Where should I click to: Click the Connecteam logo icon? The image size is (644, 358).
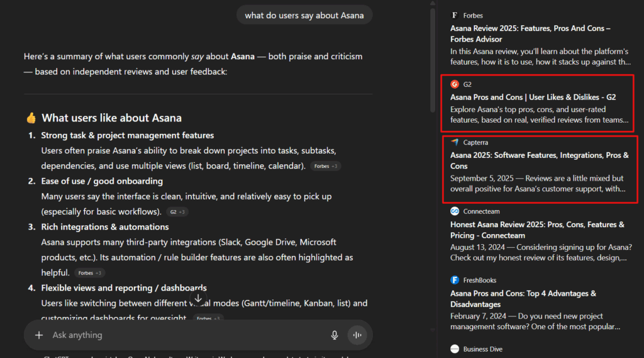[455, 211]
